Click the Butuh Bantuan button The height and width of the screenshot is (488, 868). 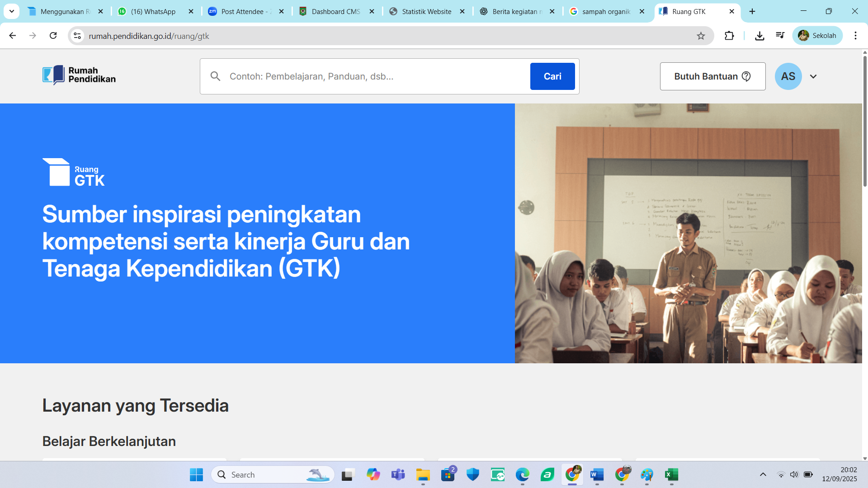[x=712, y=76]
